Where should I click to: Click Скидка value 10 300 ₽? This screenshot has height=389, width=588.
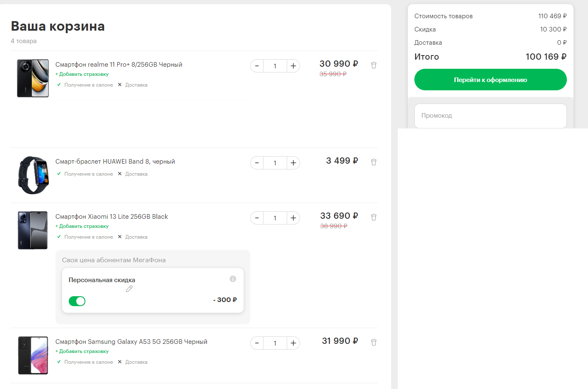pos(553,29)
